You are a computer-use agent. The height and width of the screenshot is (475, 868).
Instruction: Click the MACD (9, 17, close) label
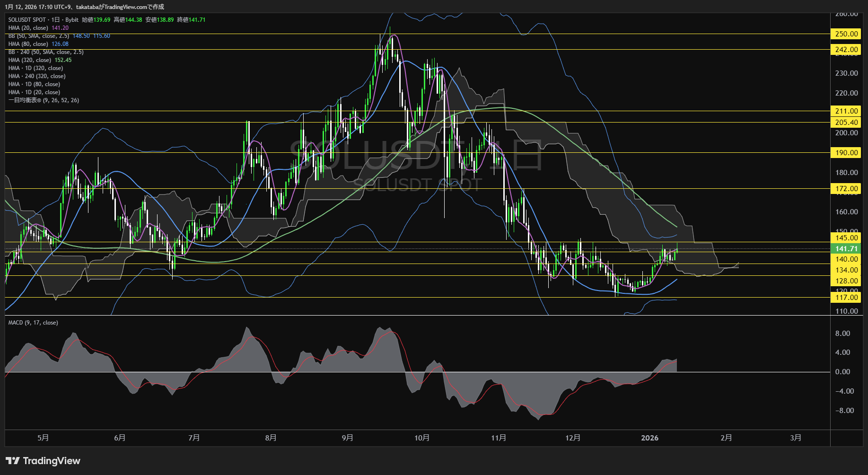[x=33, y=323]
